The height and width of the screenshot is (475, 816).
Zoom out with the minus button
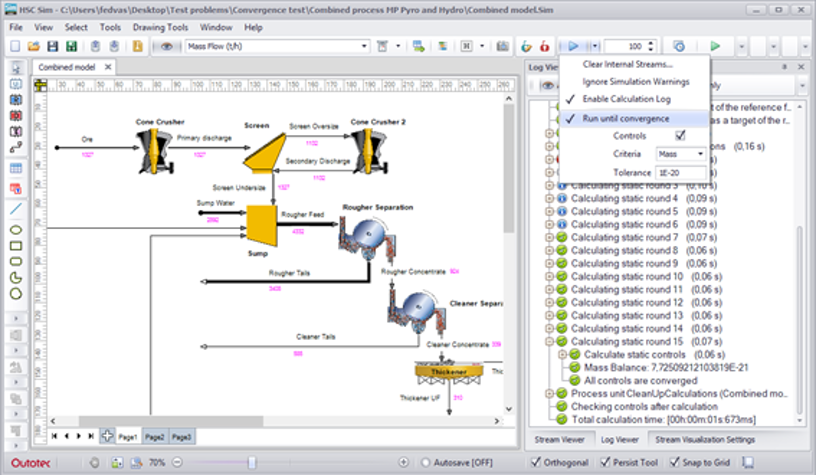[x=177, y=462]
